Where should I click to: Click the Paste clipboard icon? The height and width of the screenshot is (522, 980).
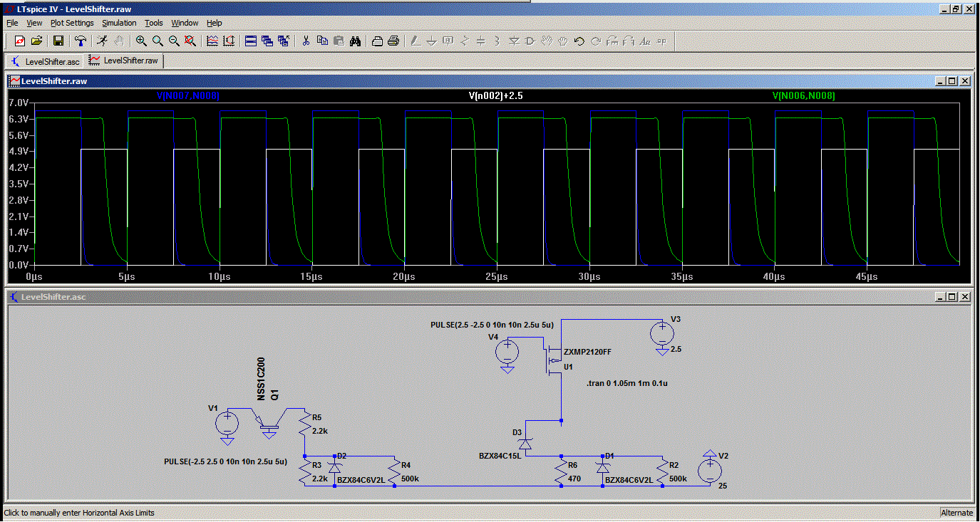click(x=339, y=41)
